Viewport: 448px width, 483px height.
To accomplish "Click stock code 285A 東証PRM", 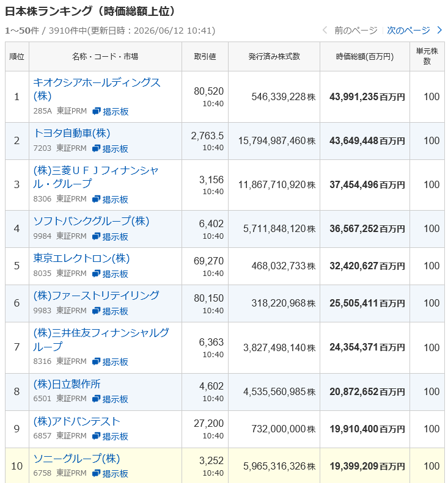I will (x=60, y=111).
